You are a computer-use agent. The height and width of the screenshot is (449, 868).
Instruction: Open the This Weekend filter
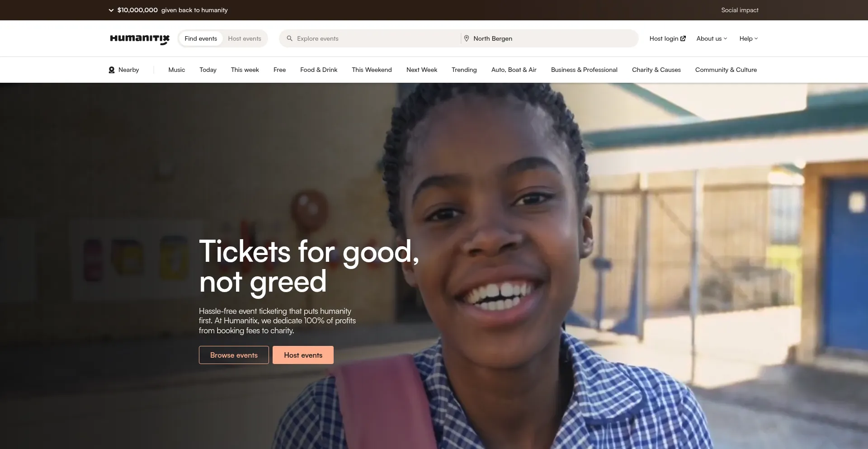[x=372, y=70]
